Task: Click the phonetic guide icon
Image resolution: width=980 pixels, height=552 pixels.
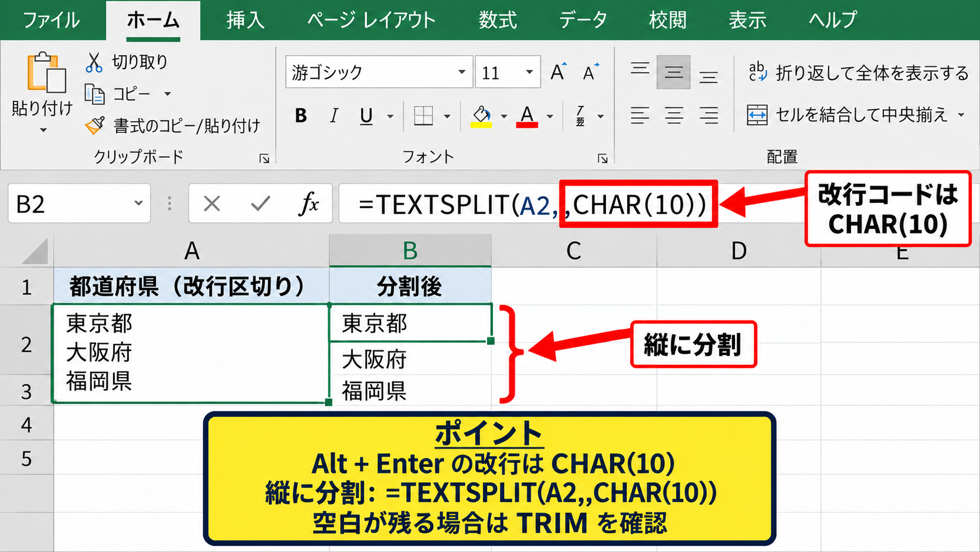Action: [580, 116]
